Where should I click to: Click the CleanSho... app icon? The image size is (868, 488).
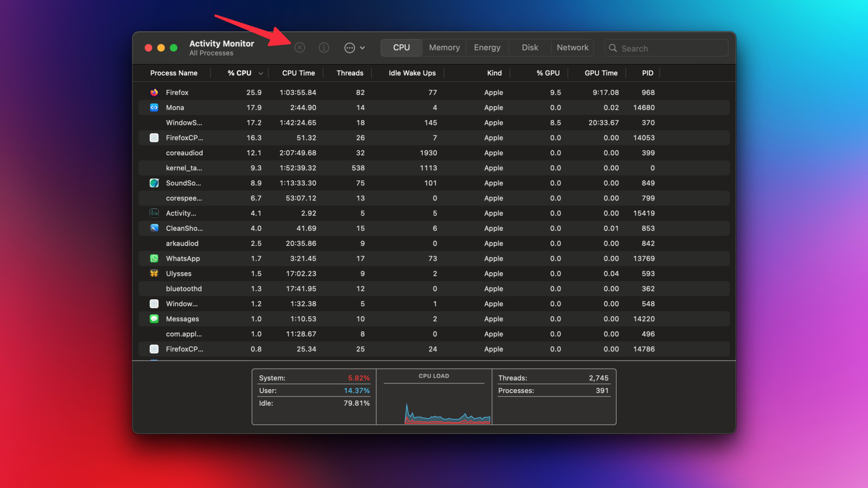coord(154,228)
